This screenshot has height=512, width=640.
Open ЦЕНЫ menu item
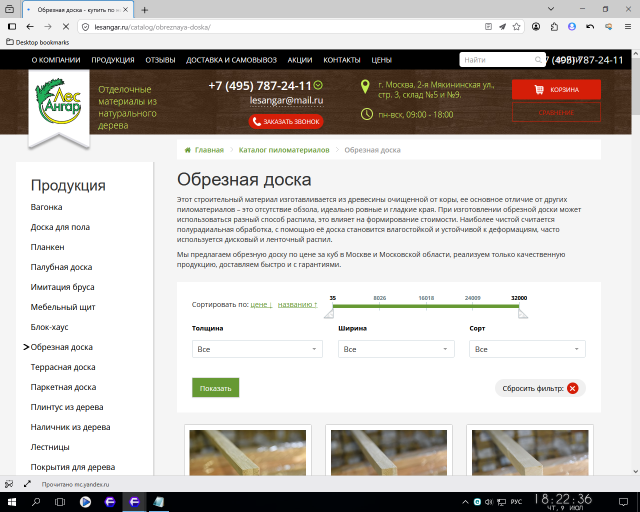coord(381,60)
